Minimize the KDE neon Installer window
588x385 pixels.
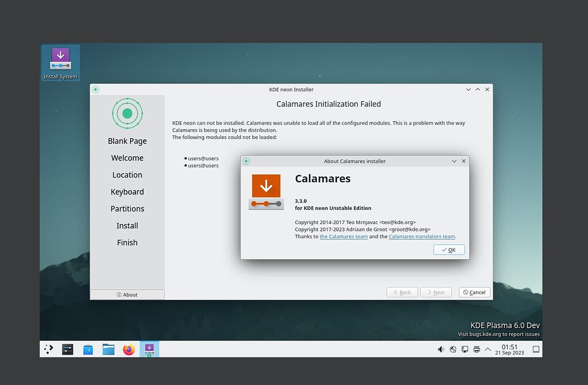(469, 89)
